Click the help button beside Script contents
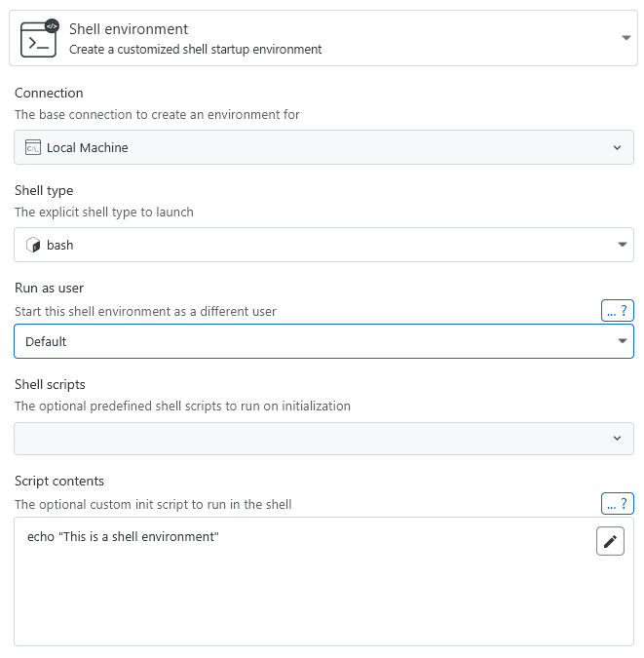This screenshot has width=644, height=658. click(618, 504)
